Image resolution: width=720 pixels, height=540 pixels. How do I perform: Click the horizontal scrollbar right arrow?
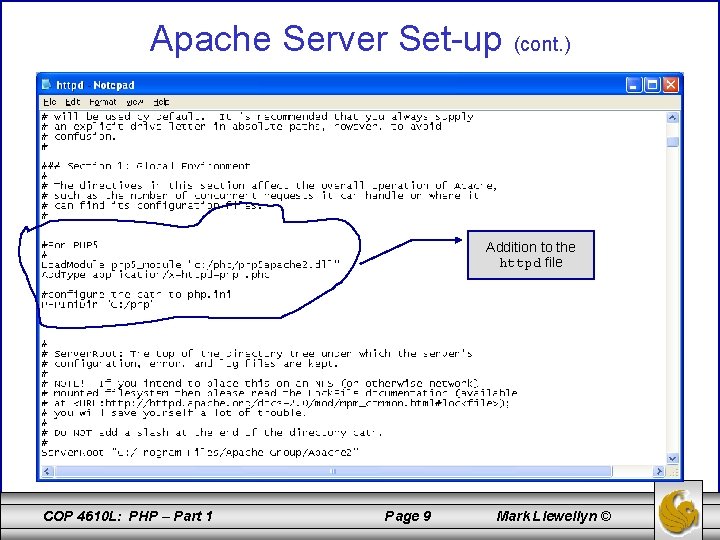point(659,471)
